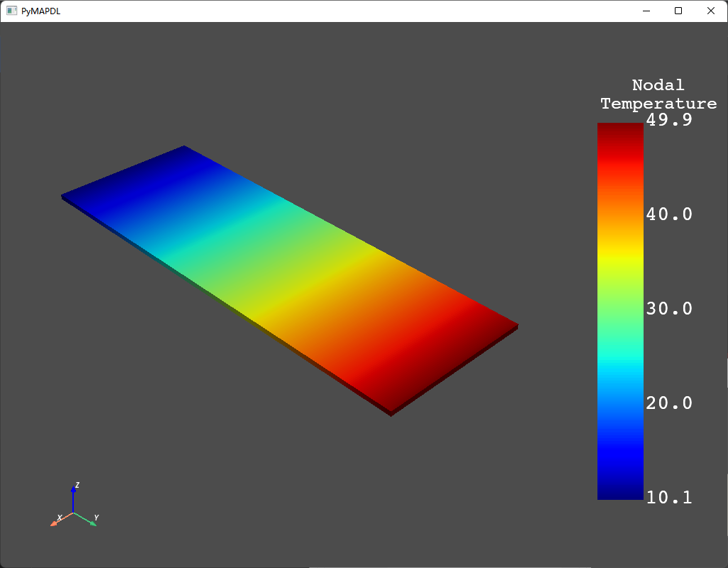The width and height of the screenshot is (728, 568).
Task: Select the cold blue end of the plate
Action: [x=135, y=185]
